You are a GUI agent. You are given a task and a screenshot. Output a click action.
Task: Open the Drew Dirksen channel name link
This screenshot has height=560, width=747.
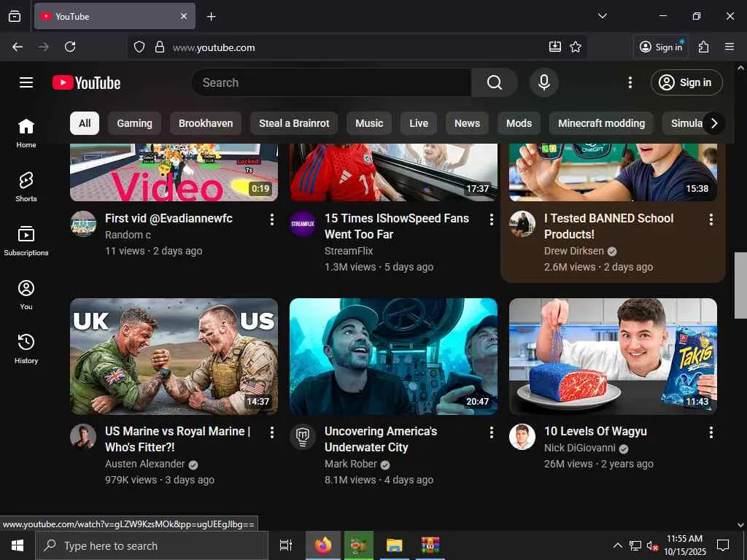(573, 251)
